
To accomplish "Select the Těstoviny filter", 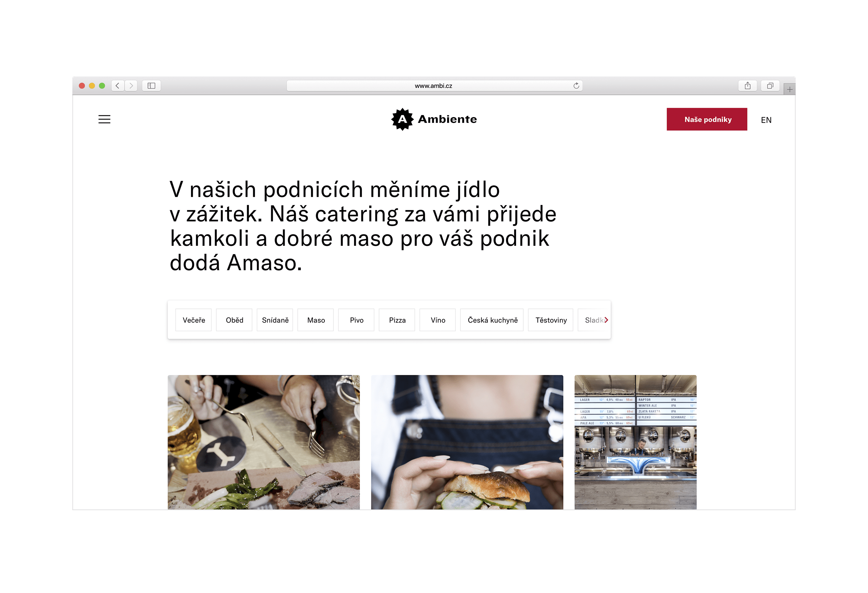I will 550,320.
